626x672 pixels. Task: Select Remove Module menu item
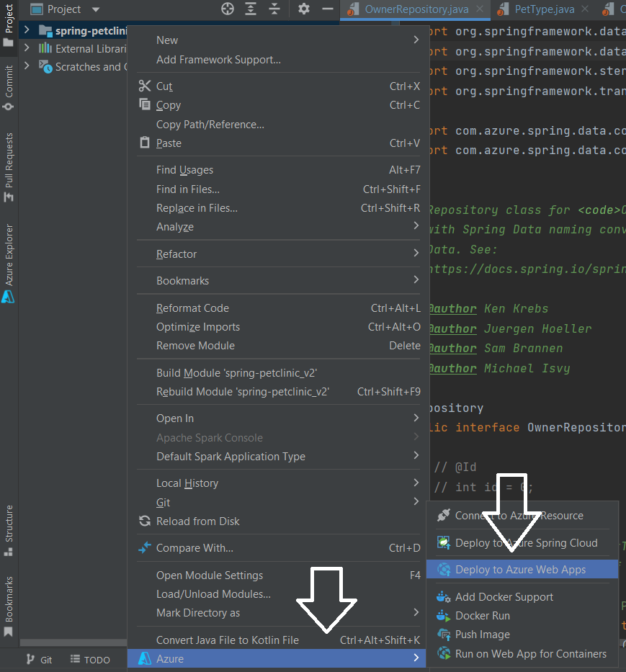(278, 346)
